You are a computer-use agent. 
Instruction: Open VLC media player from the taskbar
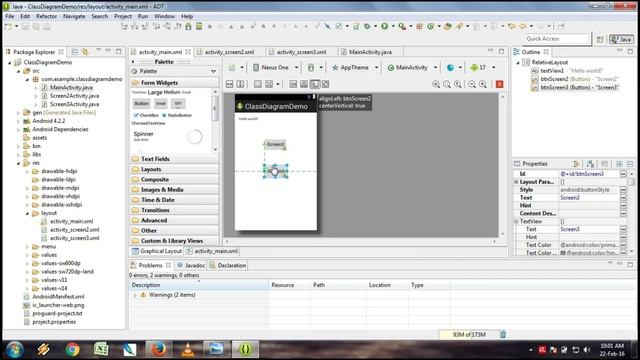[x=188, y=349]
